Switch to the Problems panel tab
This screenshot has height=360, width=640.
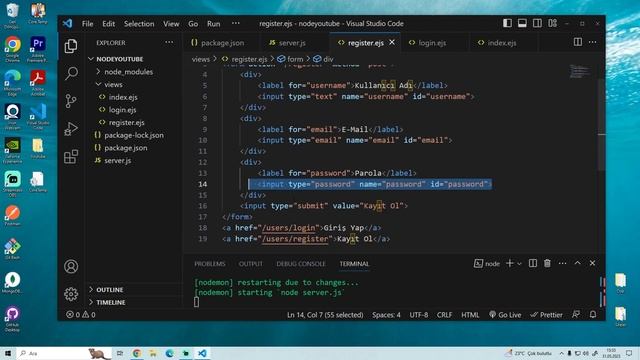click(x=210, y=264)
